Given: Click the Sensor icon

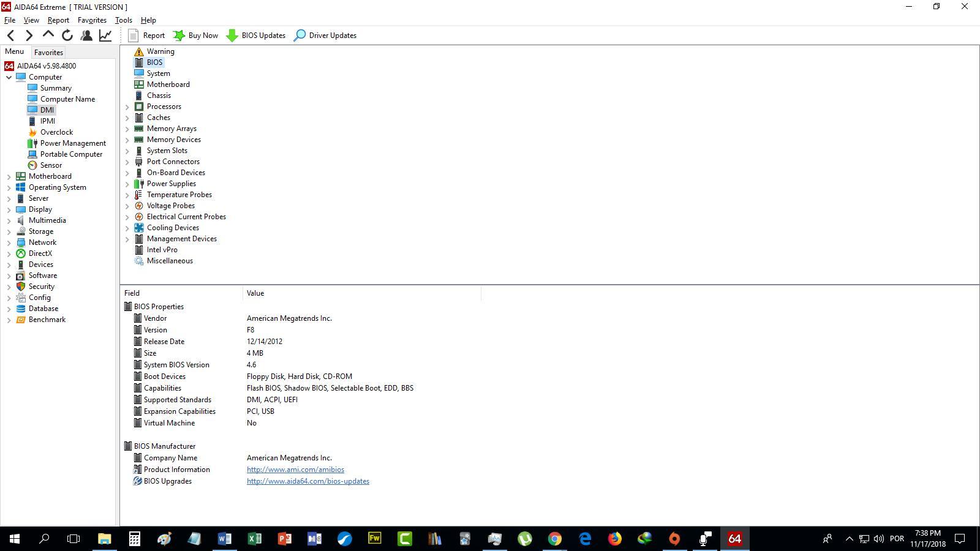Looking at the screenshot, I should point(32,165).
